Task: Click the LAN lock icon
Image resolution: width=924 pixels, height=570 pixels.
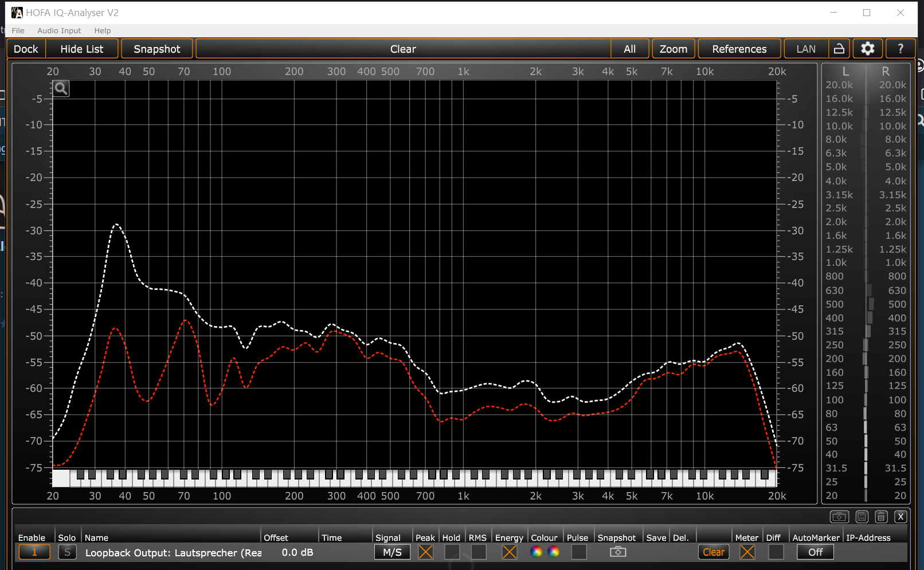Action: click(839, 49)
